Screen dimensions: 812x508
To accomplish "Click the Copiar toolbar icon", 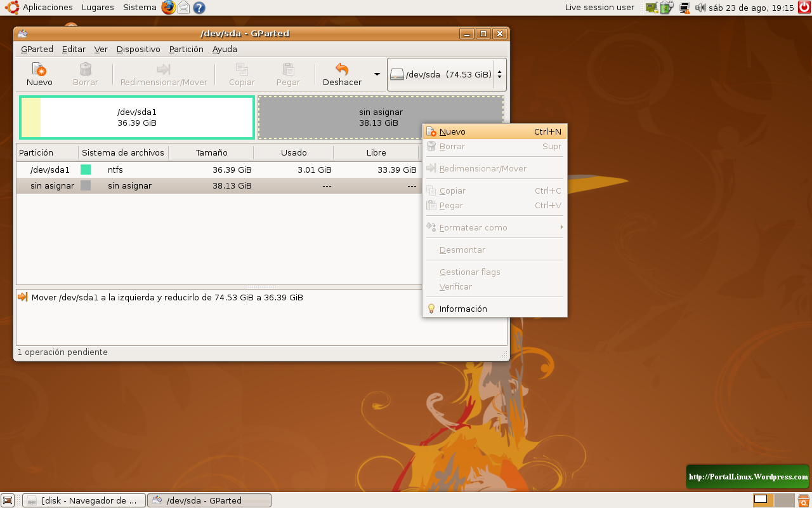I will pyautogui.click(x=242, y=69).
